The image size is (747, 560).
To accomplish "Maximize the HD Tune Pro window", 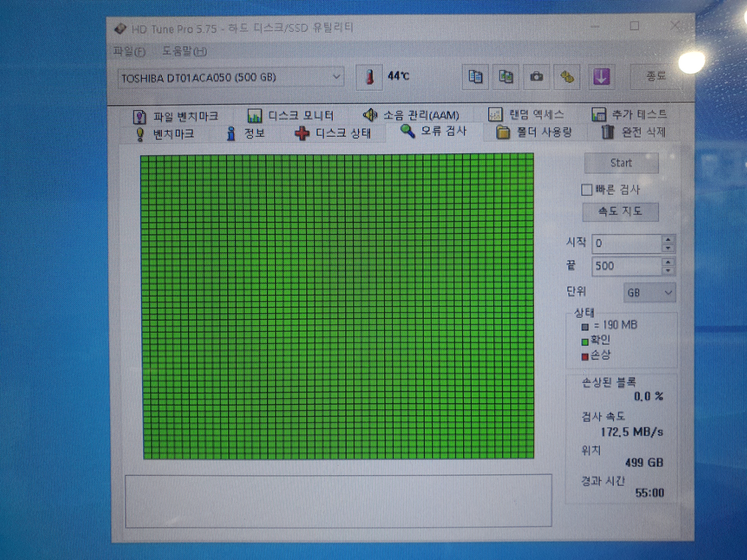I will (635, 26).
